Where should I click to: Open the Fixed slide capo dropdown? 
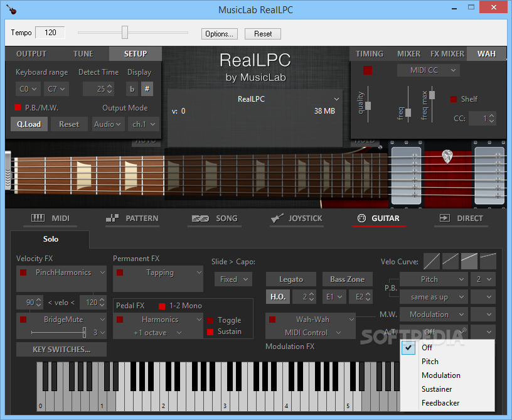233,279
